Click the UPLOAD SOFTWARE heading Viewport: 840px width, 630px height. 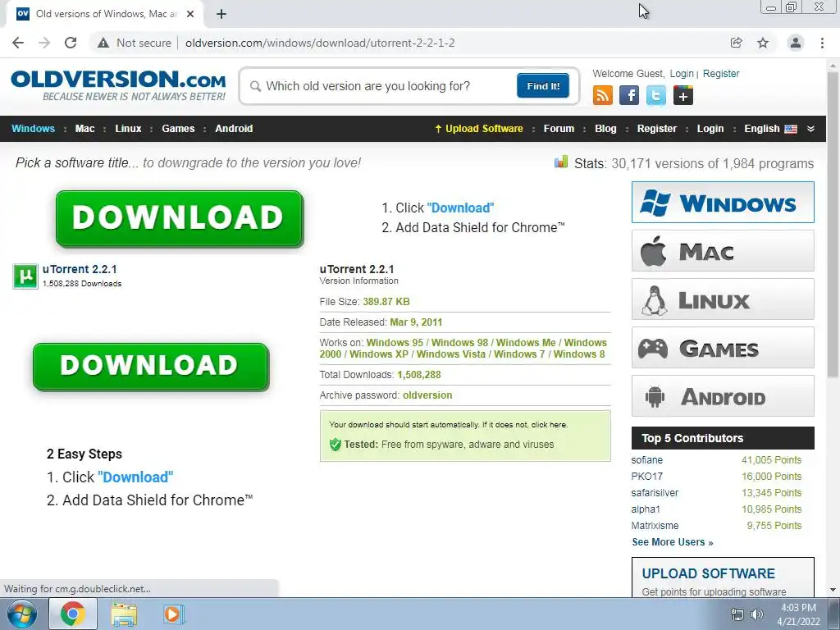click(x=708, y=573)
